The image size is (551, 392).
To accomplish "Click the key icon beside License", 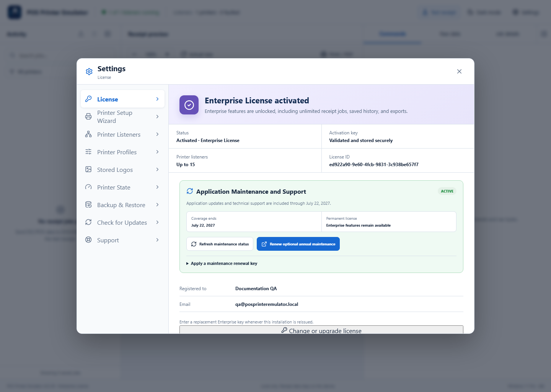I will (88, 99).
